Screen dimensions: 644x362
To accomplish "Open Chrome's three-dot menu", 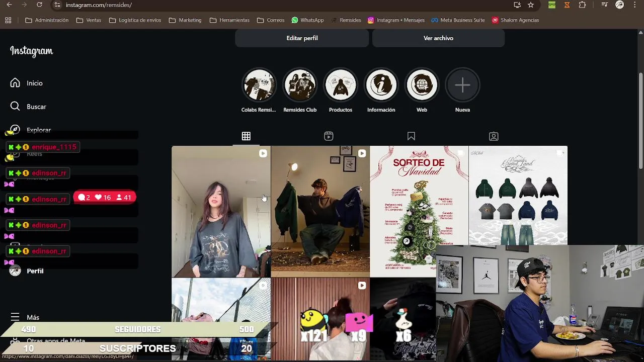I will click(634, 5).
